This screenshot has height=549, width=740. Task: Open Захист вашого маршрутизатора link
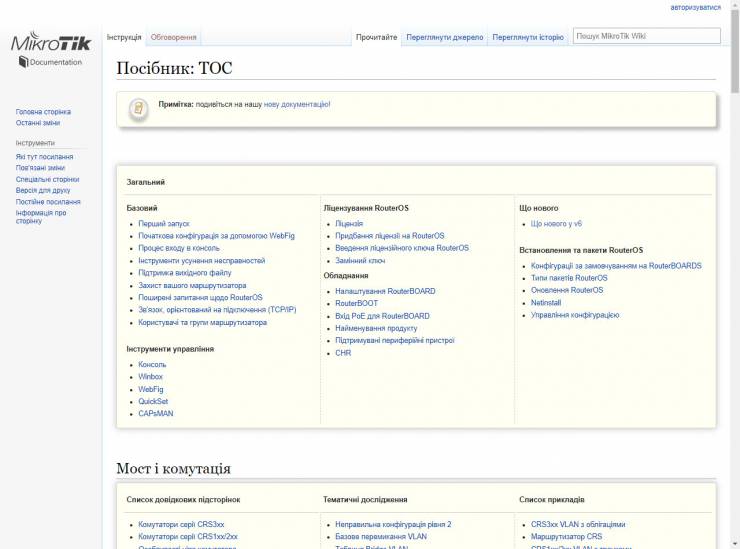tap(192, 286)
